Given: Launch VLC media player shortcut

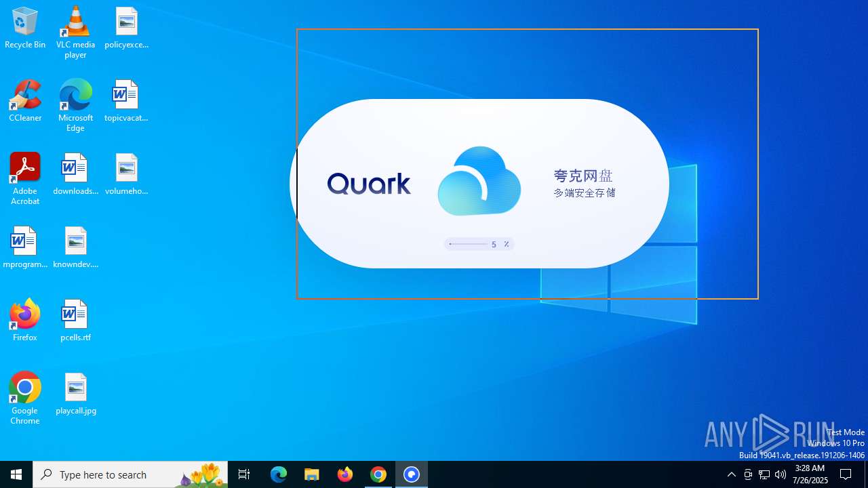Looking at the screenshot, I should [x=75, y=33].
